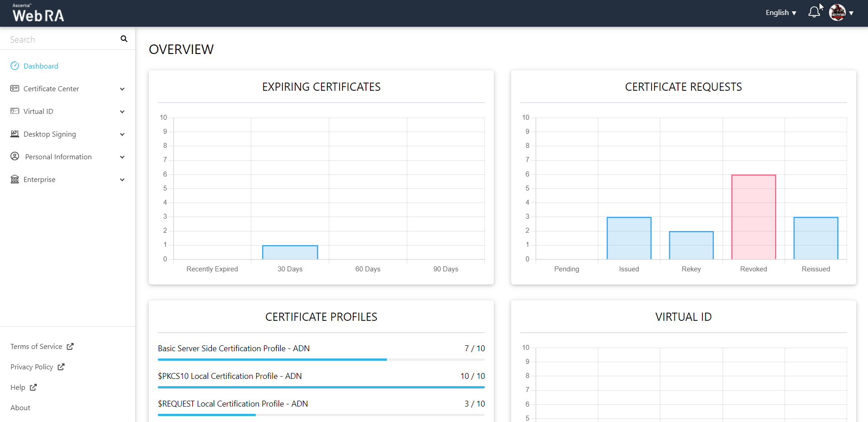Open the Dashboard menu item
Screen dimensions: 868x422
pos(41,66)
